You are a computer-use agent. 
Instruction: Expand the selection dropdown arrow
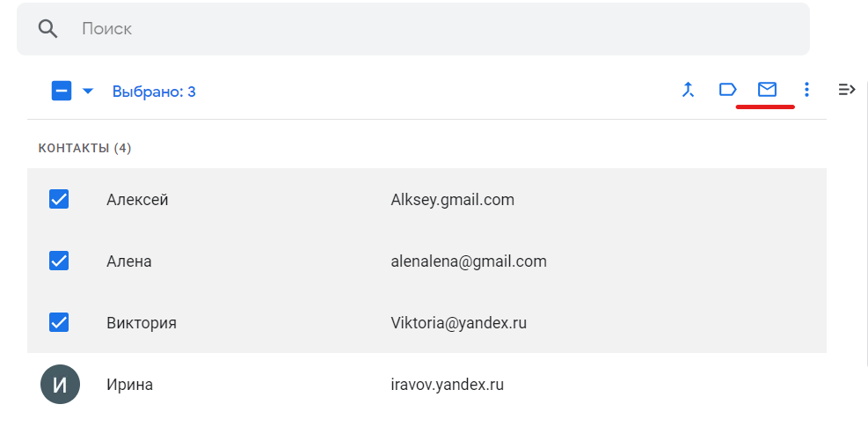(x=88, y=91)
